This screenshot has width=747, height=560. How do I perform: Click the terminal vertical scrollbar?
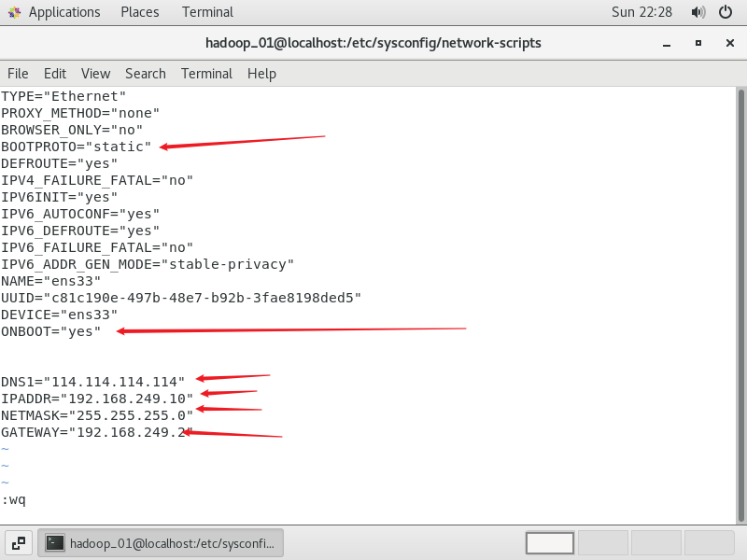741,305
